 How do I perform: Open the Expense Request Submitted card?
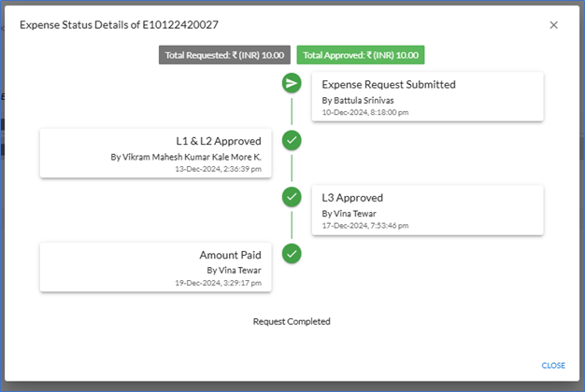[x=428, y=97]
